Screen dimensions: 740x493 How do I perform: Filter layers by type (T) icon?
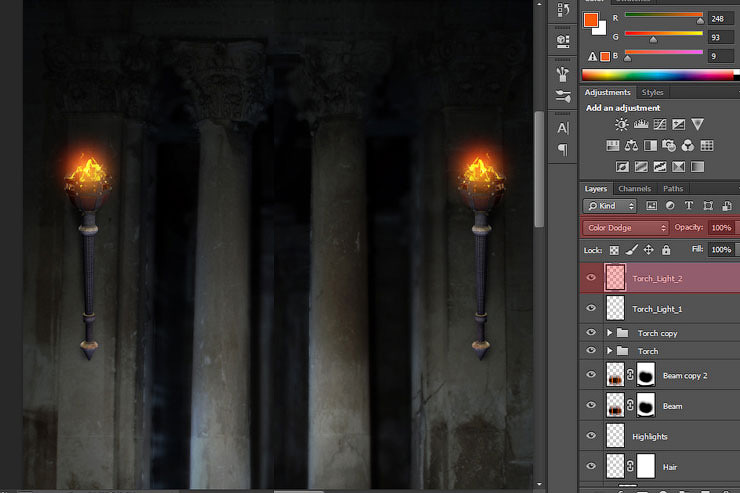690,205
